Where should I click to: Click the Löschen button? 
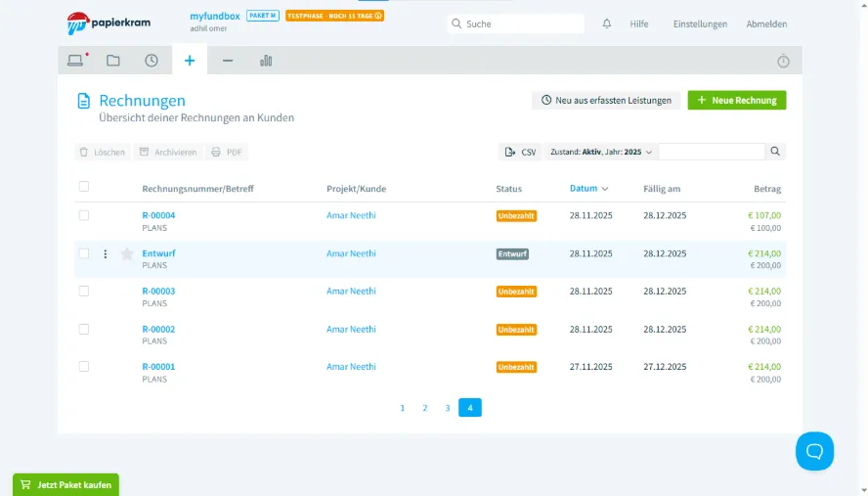(103, 152)
